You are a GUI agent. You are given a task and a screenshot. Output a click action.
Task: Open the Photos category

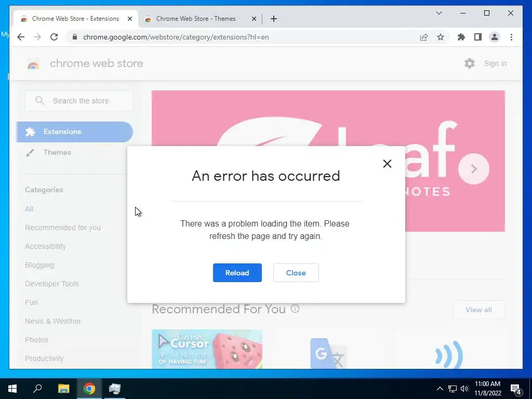coord(37,340)
